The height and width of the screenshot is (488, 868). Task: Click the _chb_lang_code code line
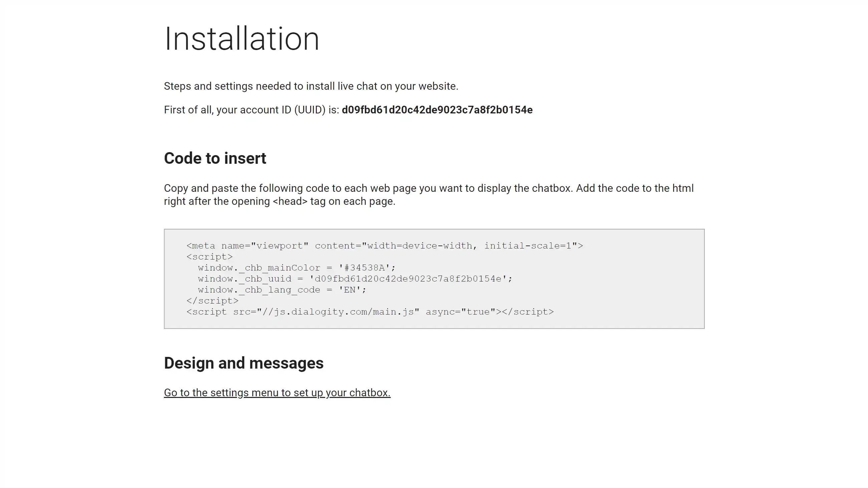[x=282, y=290]
